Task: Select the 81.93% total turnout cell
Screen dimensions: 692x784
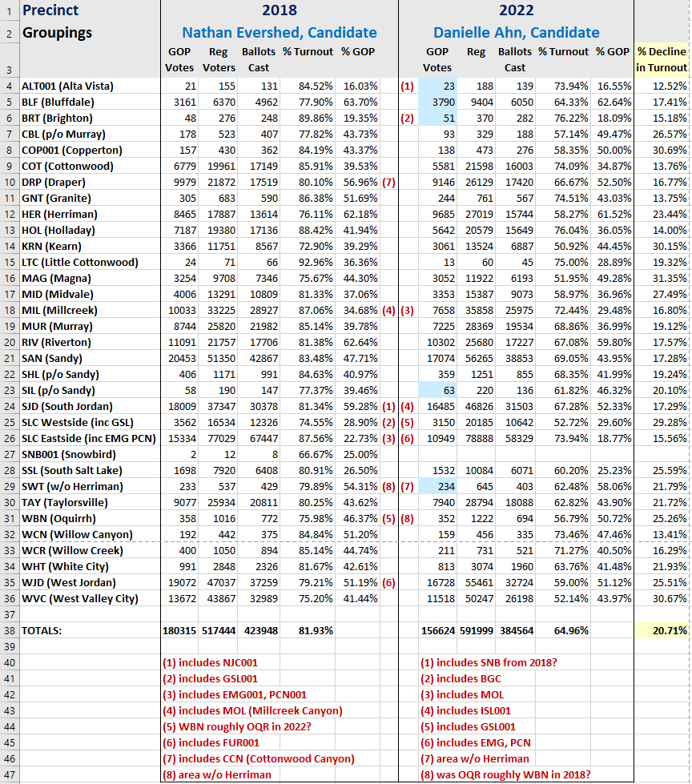Action: pos(305,630)
